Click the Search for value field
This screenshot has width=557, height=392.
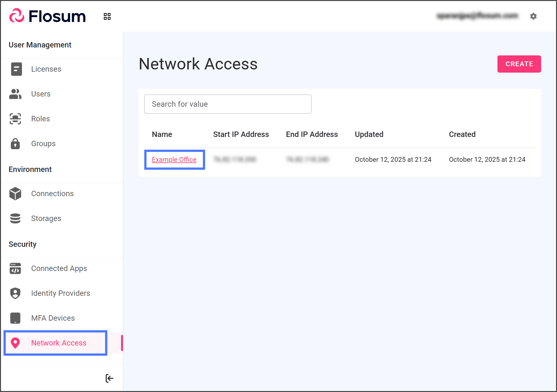coord(228,104)
